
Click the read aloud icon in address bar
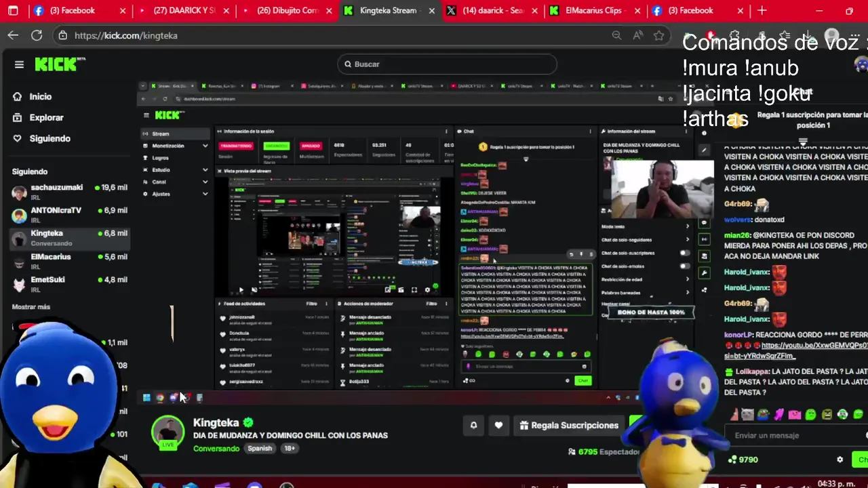click(638, 35)
